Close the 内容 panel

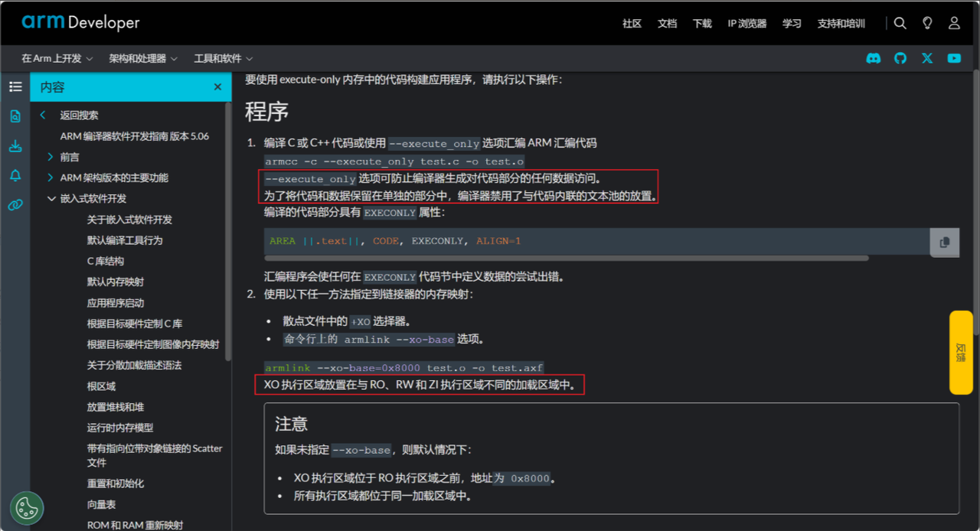click(x=217, y=87)
